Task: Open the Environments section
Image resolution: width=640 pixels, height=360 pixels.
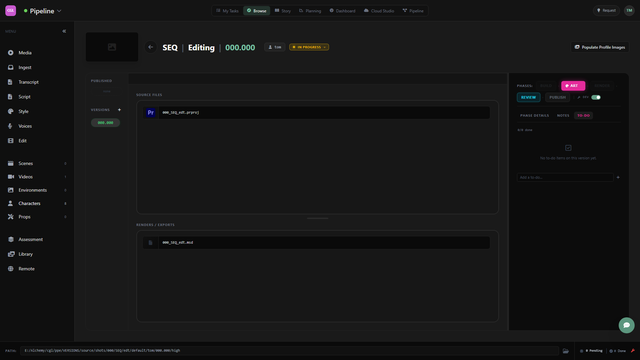Action: pyautogui.click(x=32, y=190)
